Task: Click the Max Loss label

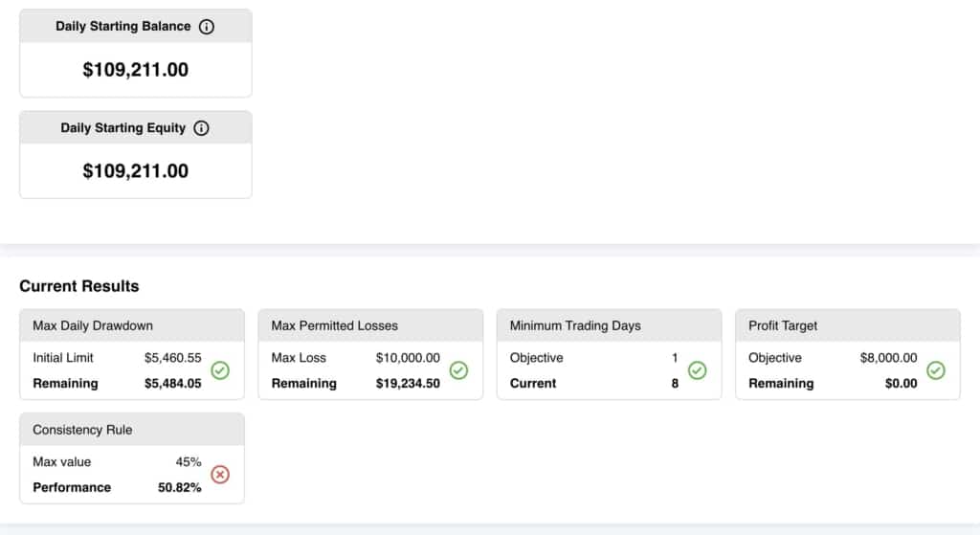Action: pos(299,358)
